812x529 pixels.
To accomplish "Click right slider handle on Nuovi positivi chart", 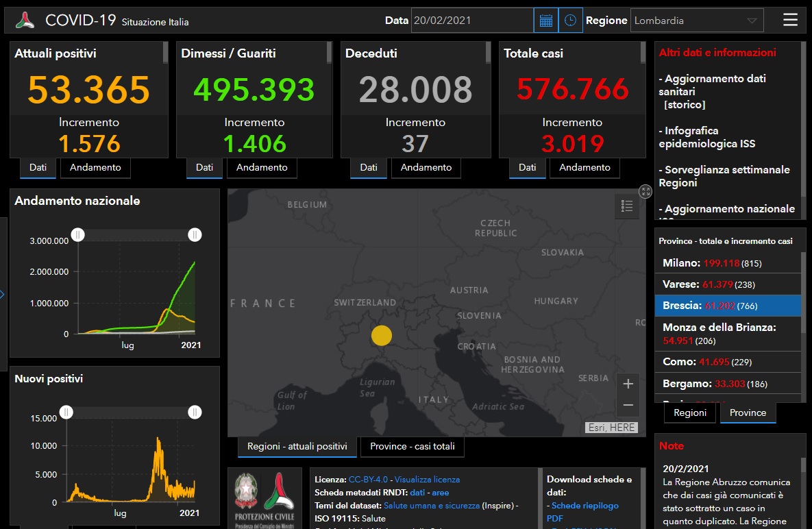I will pyautogui.click(x=195, y=412).
